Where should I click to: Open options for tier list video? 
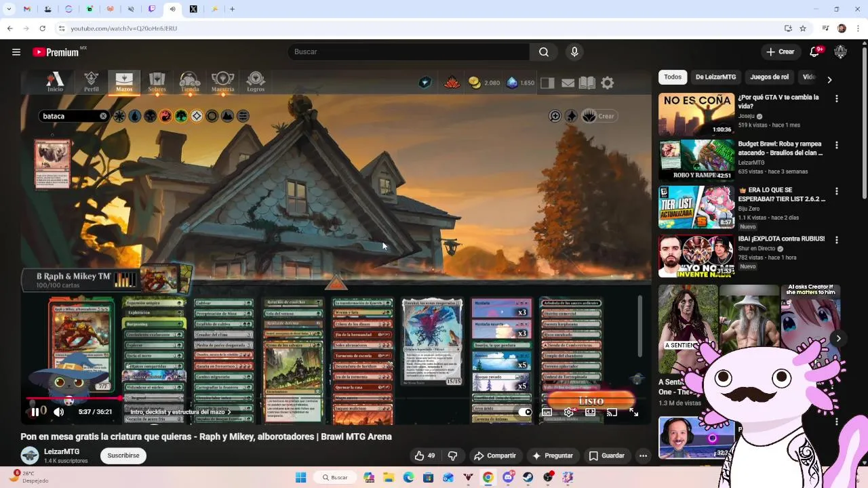point(836,192)
